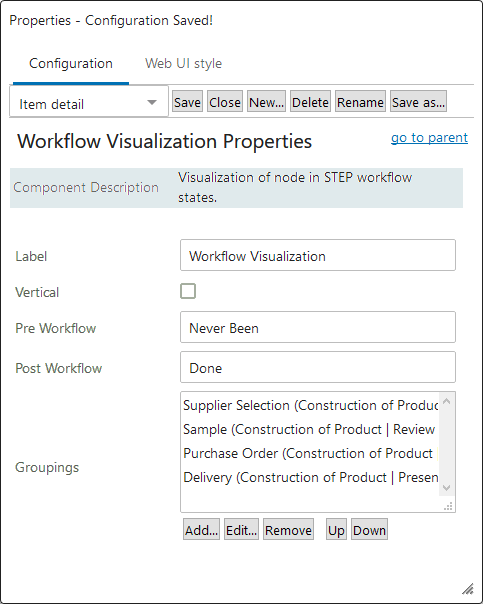The image size is (483, 604).
Task: Follow the go to parent link
Action: click(x=429, y=138)
